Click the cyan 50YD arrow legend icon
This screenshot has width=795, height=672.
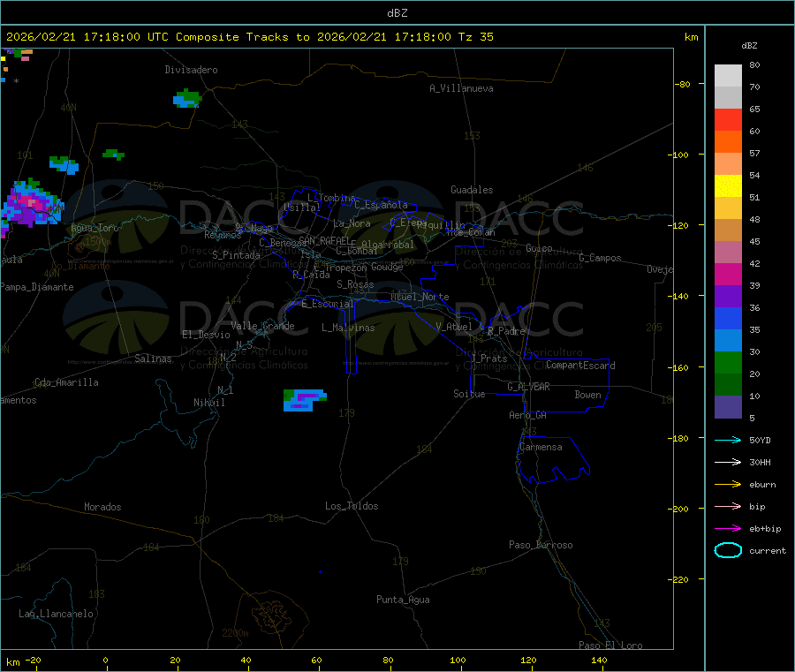coord(728,440)
